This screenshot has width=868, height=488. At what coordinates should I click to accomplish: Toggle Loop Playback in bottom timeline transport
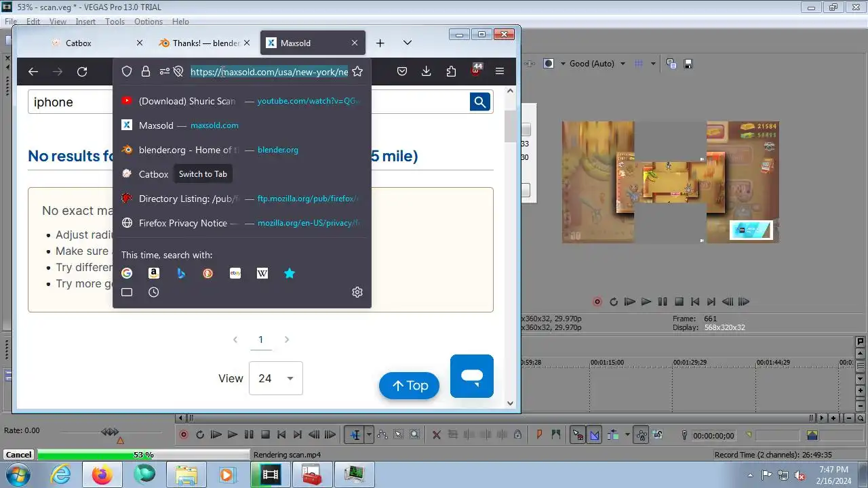pos(200,434)
